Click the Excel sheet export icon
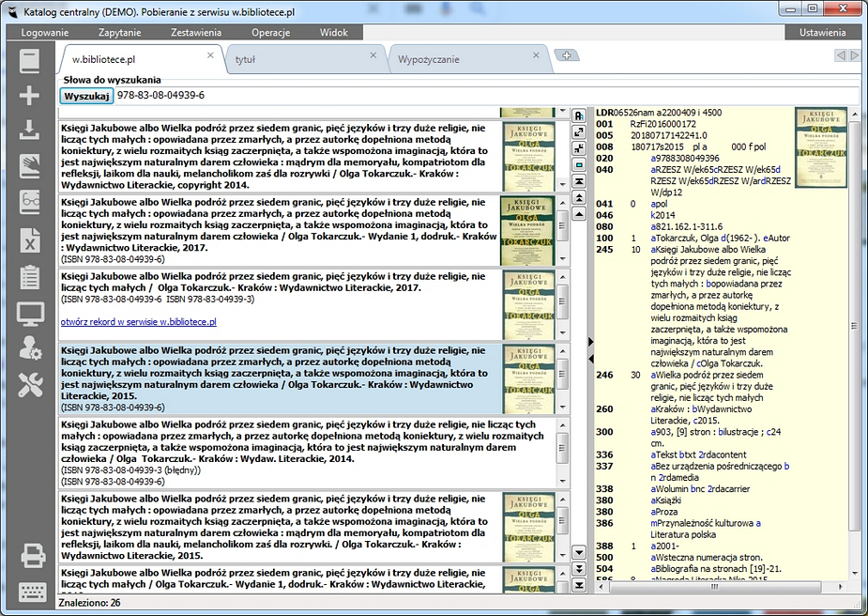The image size is (868, 616). click(x=30, y=239)
